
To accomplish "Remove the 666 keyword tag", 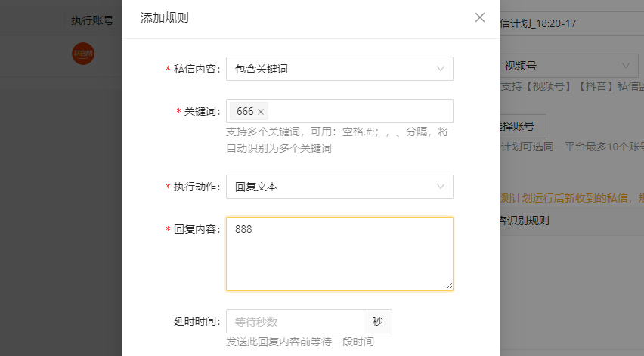I will point(260,112).
